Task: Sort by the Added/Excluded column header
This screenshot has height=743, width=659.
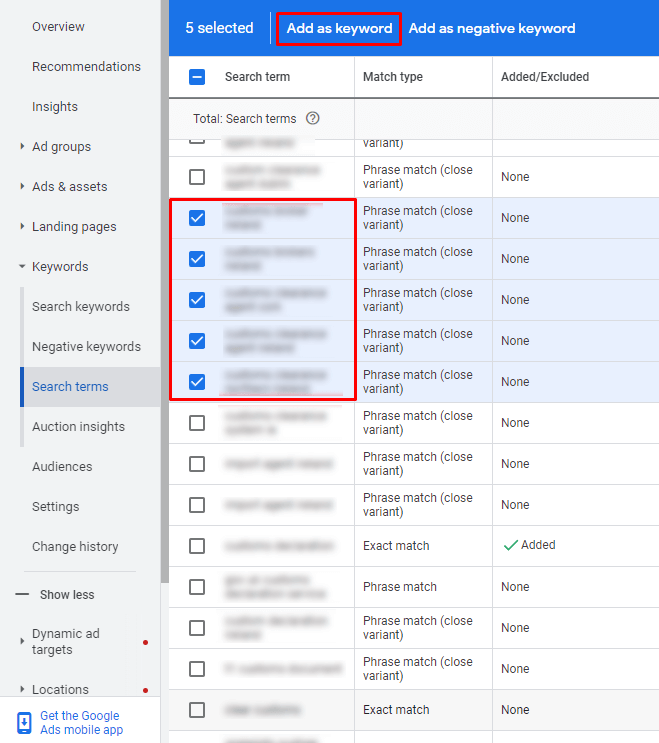Action: [545, 77]
